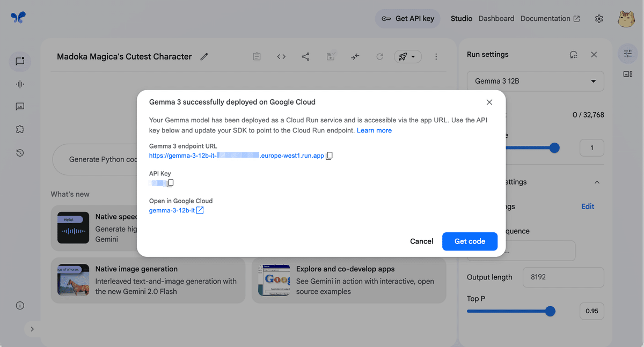
Task: Open the system instructions editor icon
Action: (257, 56)
